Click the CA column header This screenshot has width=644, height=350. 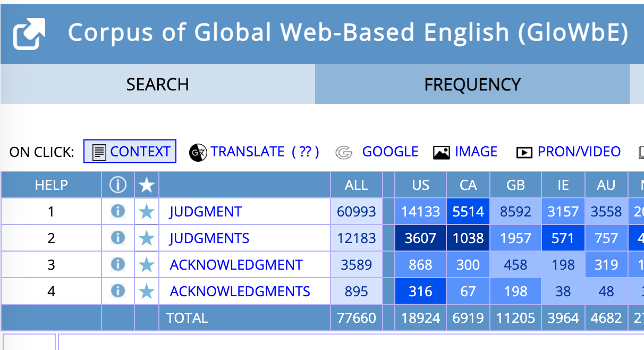point(468,185)
